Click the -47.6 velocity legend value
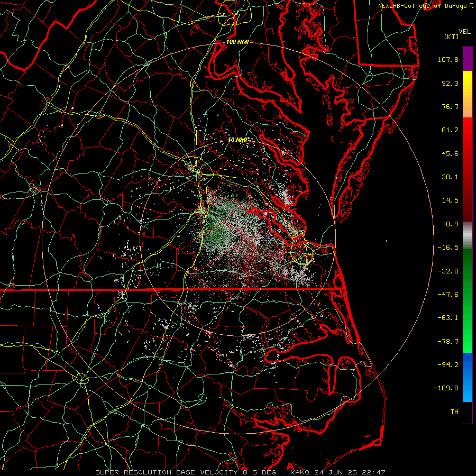This screenshot has height=476, width=476. point(448,295)
